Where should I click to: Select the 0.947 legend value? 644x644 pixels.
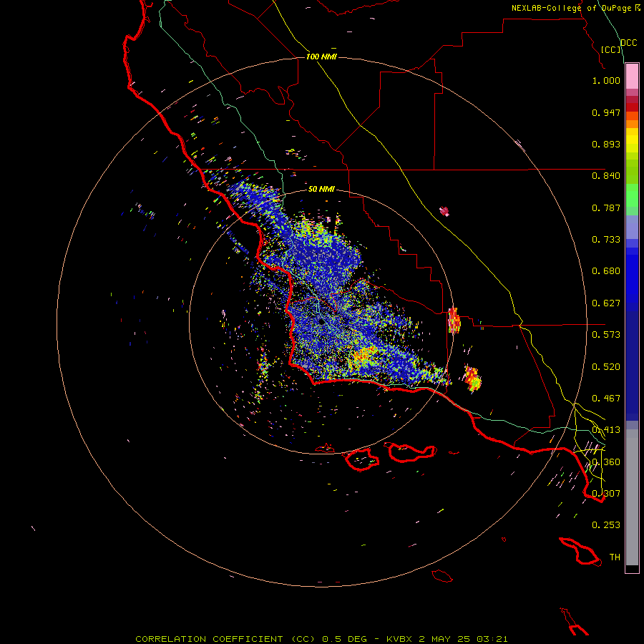point(606,112)
